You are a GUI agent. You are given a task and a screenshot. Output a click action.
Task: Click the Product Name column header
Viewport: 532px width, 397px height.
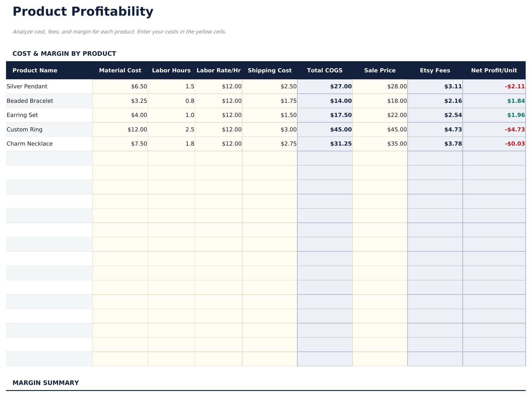tap(35, 70)
